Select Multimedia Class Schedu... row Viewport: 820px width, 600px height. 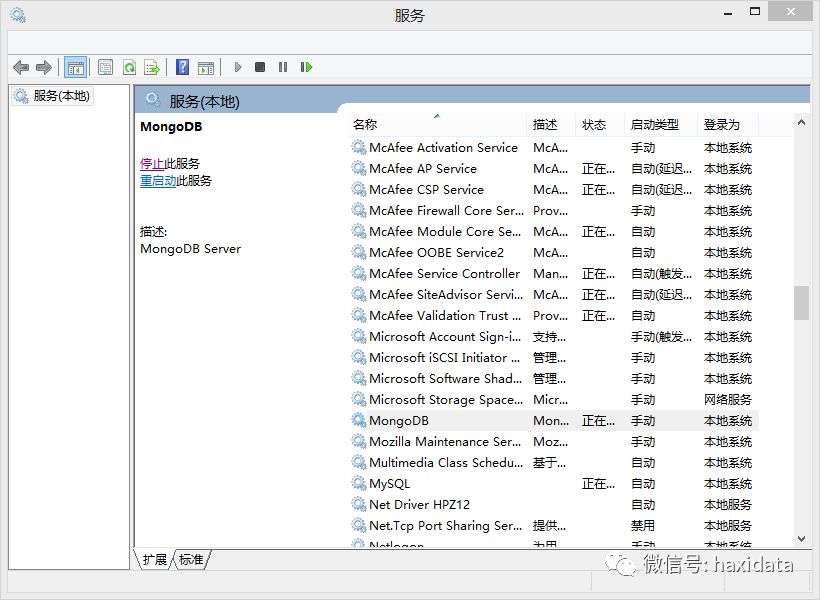pyautogui.click(x=553, y=462)
